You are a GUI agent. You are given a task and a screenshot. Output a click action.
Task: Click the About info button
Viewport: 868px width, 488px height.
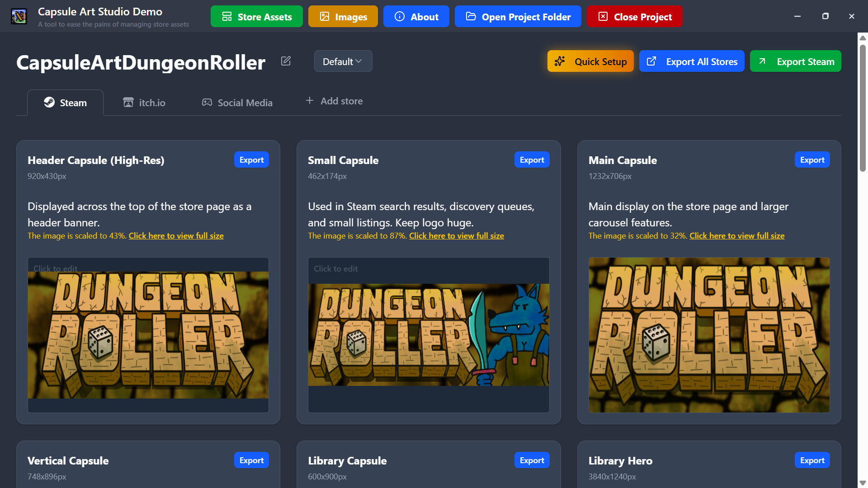click(416, 17)
